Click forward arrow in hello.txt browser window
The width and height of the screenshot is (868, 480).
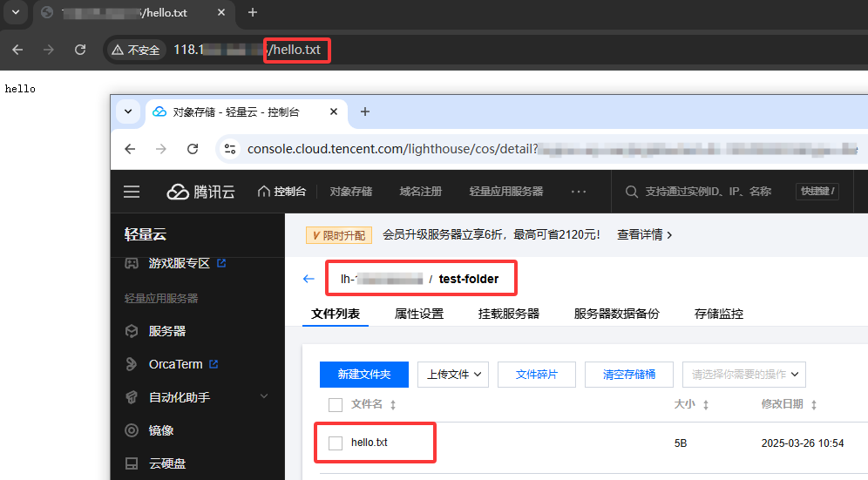pyautogui.click(x=49, y=50)
